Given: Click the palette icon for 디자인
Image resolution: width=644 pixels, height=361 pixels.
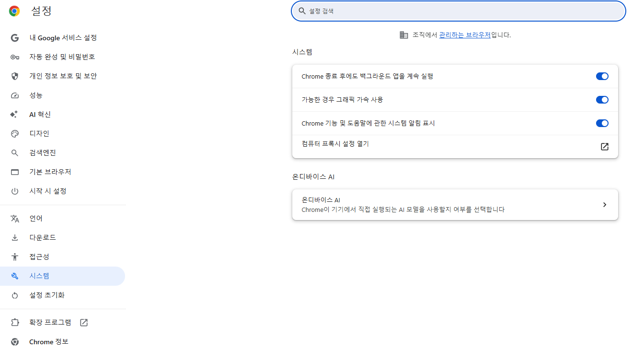Looking at the screenshot, I should coord(15,134).
